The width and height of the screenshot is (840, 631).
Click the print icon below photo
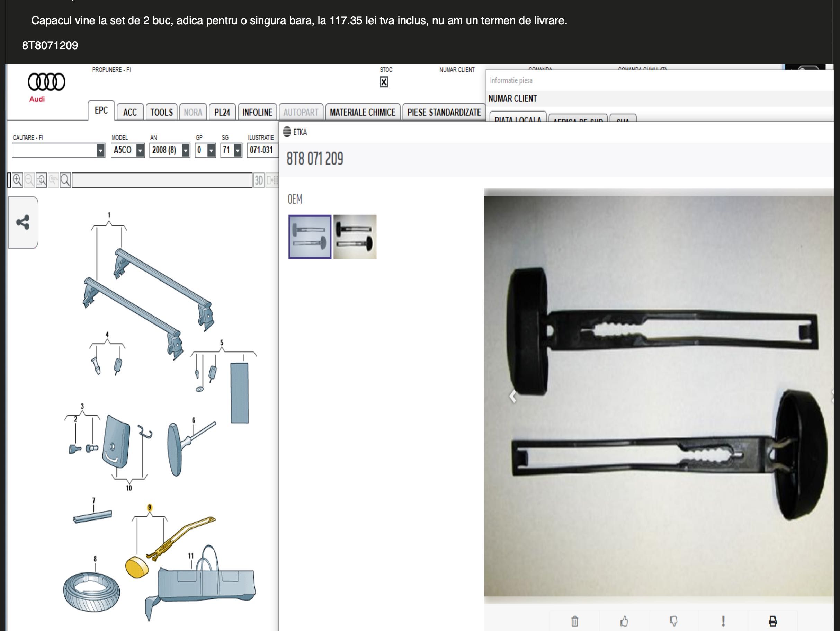tap(773, 622)
